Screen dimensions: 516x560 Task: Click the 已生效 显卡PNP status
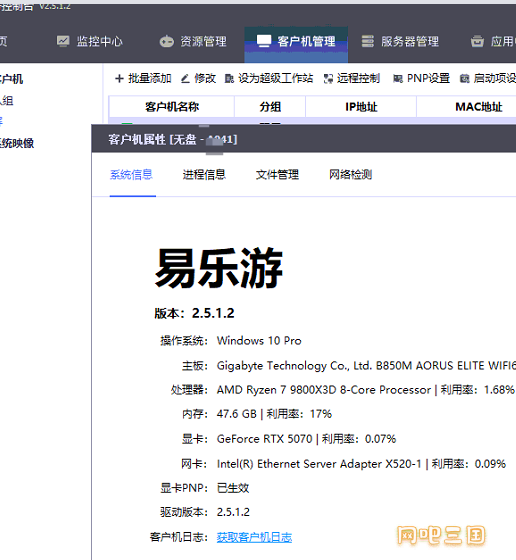tap(233, 488)
